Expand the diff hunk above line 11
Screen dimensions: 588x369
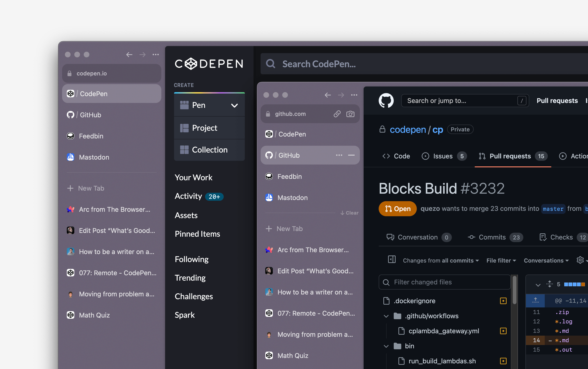[535, 300]
